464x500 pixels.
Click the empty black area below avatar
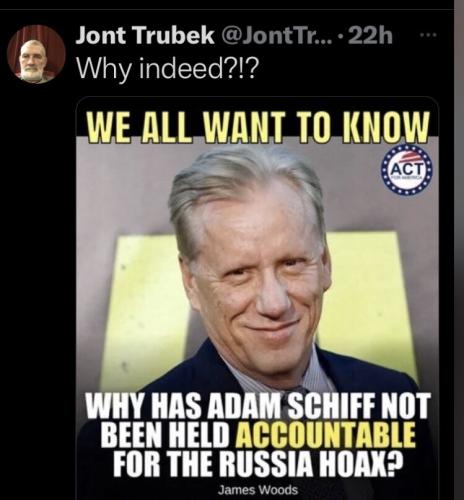(x=37, y=267)
